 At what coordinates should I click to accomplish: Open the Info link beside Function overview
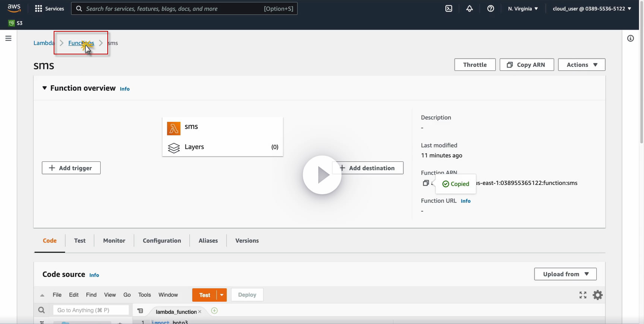125,89
